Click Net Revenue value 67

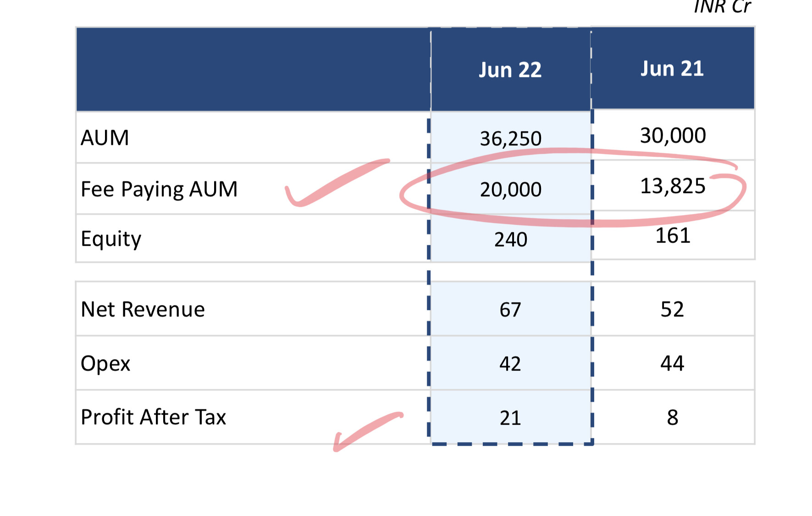point(510,310)
